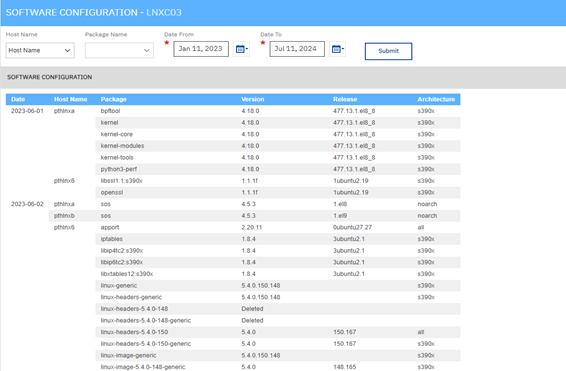Click the libxtables12:s390x package cell
This screenshot has height=371, width=566.
(127, 274)
